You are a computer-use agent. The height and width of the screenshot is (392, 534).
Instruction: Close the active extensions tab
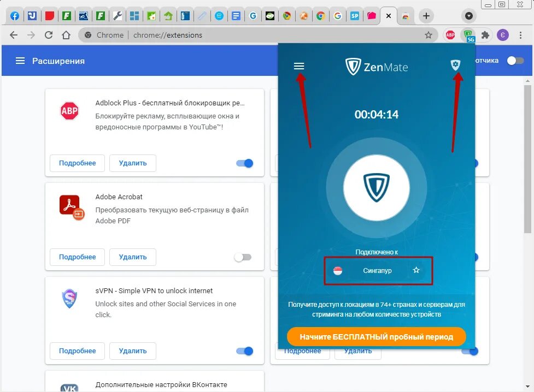[389, 16]
